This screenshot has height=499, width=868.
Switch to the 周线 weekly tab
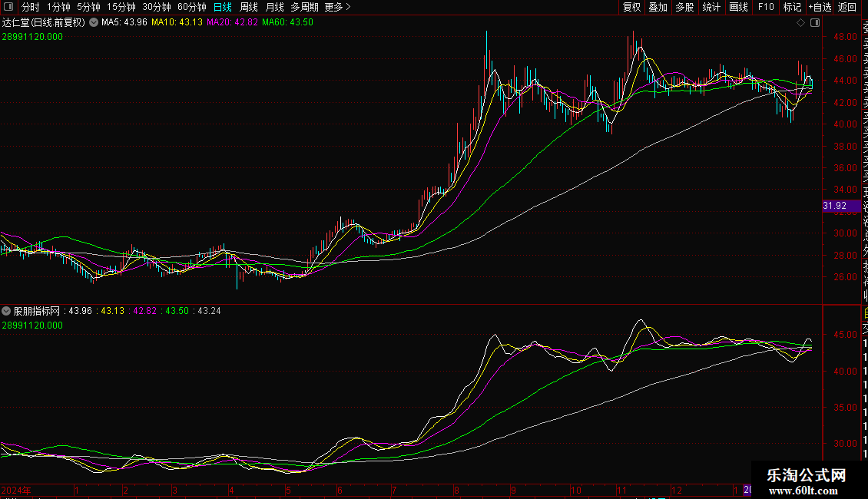pyautogui.click(x=249, y=7)
